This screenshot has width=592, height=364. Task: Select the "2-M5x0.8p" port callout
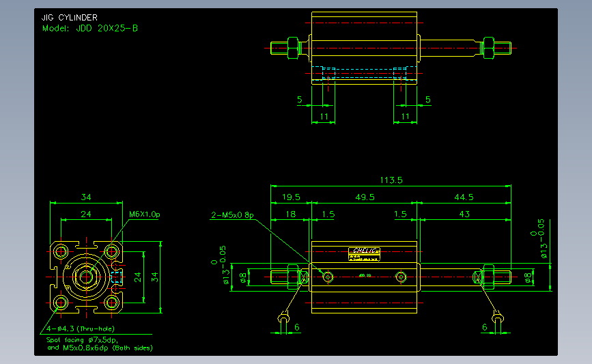[x=232, y=215]
